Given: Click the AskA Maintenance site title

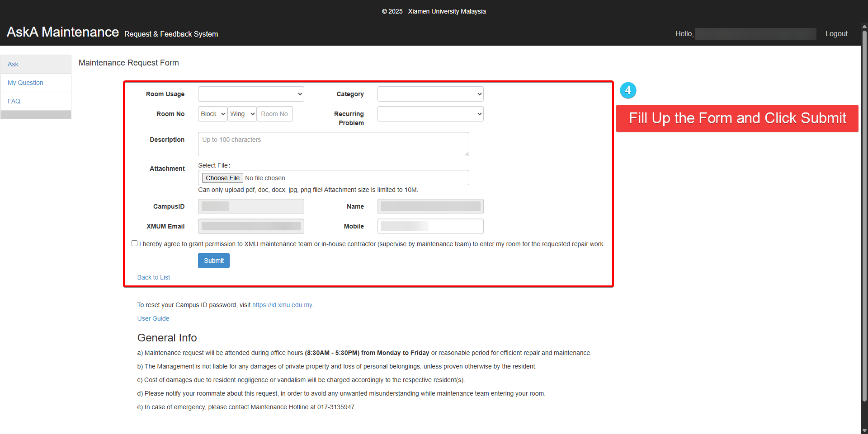Looking at the screenshot, I should pos(63,32).
